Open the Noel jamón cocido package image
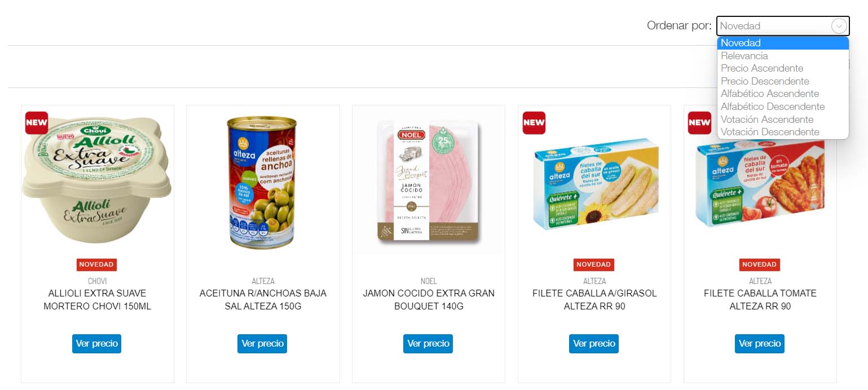 coord(429,181)
